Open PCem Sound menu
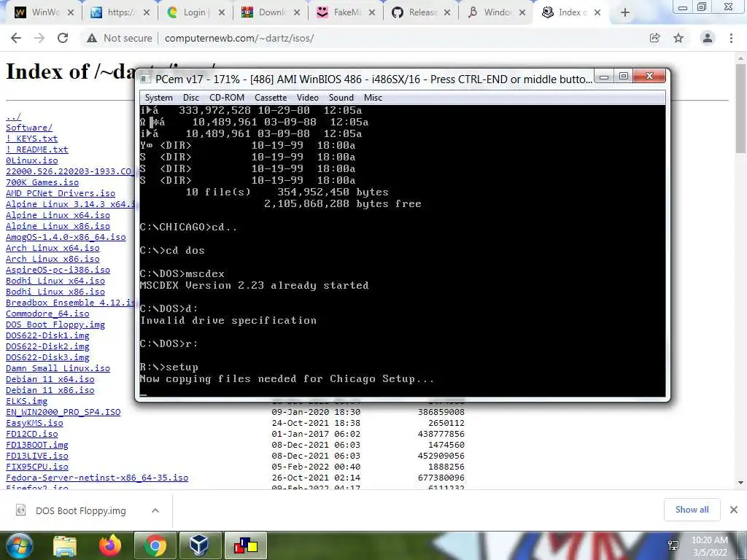The width and height of the screenshot is (747, 560). click(x=341, y=98)
